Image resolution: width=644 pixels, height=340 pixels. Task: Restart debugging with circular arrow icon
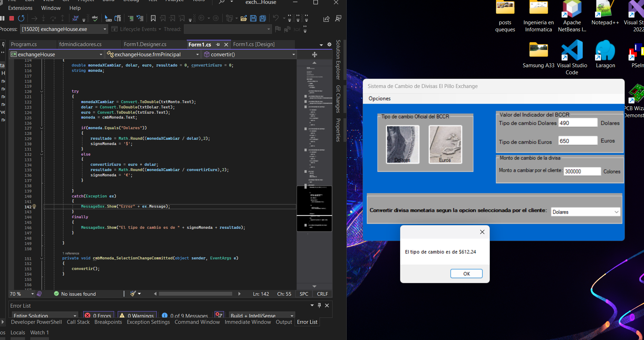21,18
